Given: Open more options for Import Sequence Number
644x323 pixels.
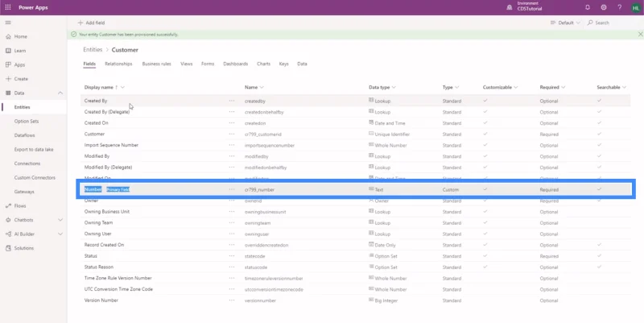Looking at the screenshot, I should (x=232, y=145).
